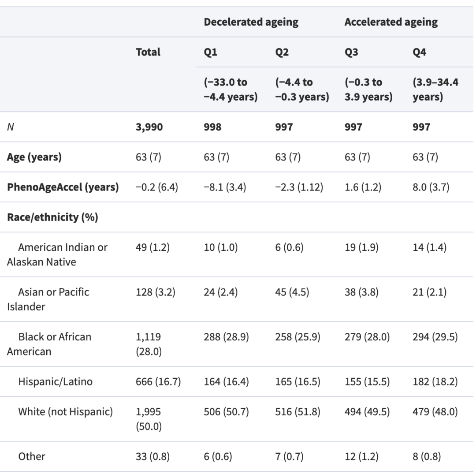Select the N row label
Screen dimensions: 476x474
click(10, 127)
